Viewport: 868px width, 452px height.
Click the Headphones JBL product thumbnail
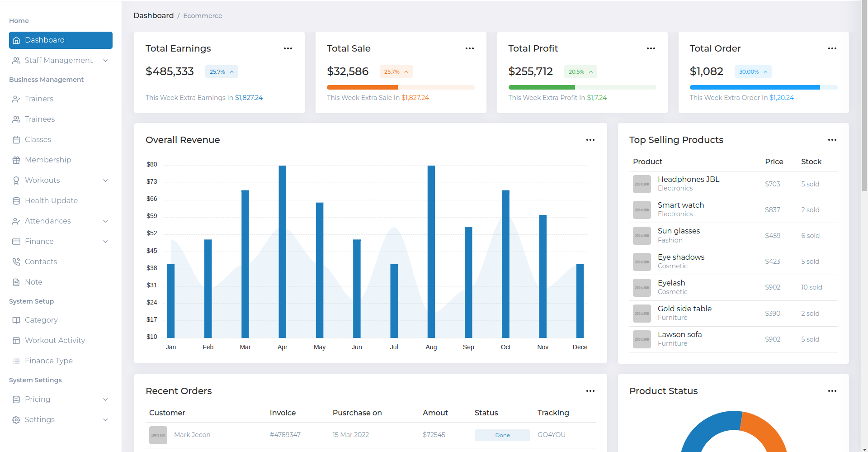pos(642,184)
